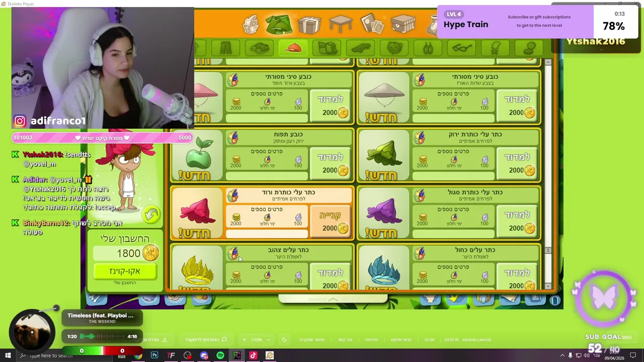Open TikTok from the taskbar
The image size is (644, 362).
click(x=253, y=355)
